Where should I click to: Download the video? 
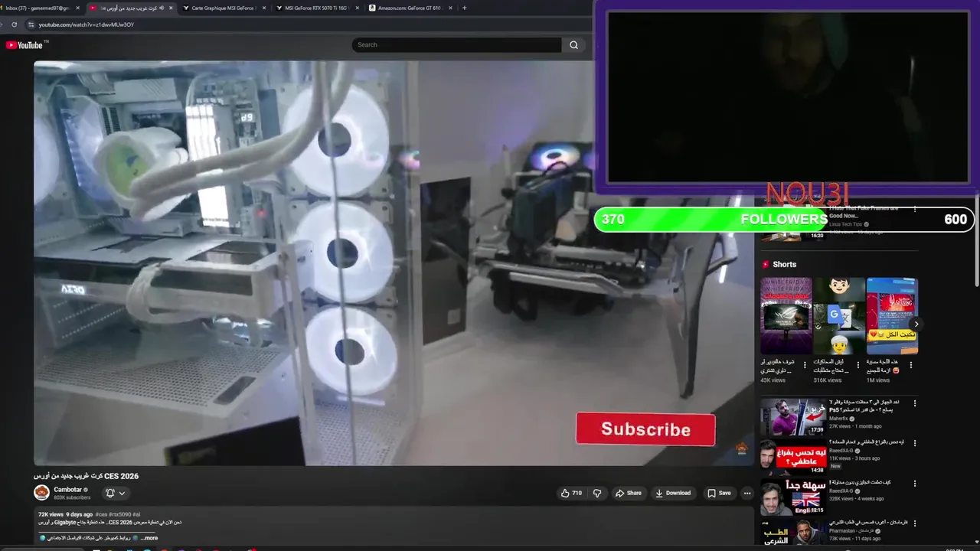[x=673, y=493]
